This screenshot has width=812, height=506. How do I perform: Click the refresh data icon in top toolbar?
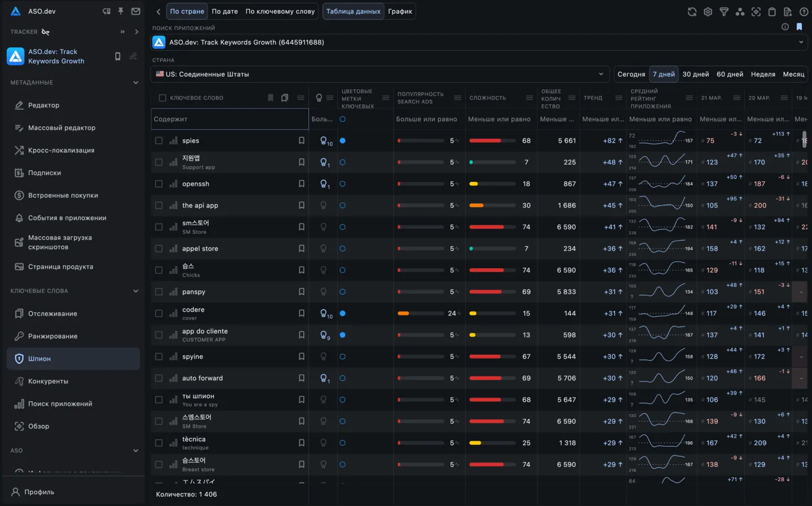click(692, 12)
